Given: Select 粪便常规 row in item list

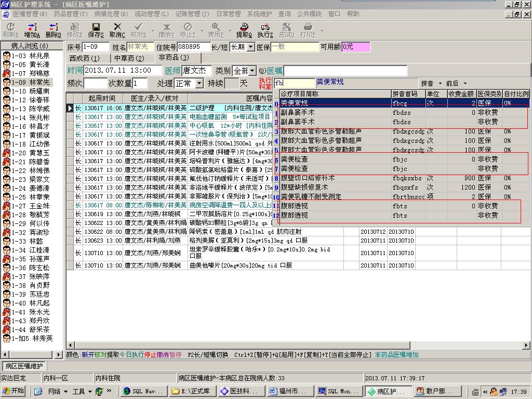Looking at the screenshot, I should click(x=404, y=103).
